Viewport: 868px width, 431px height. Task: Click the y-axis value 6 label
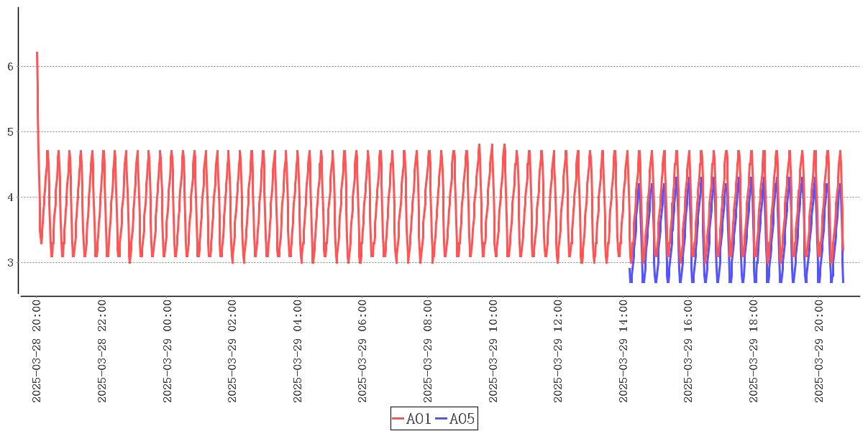point(10,67)
